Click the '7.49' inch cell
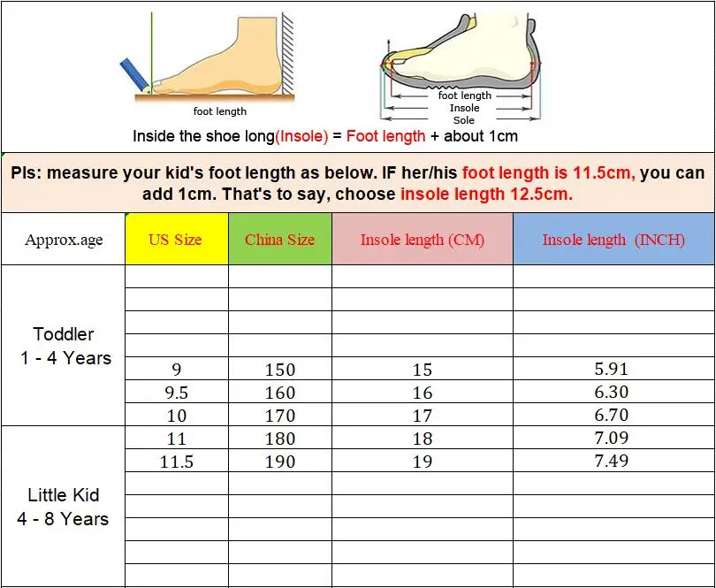Viewport: 716px width, 588px height. pyautogui.click(x=613, y=461)
